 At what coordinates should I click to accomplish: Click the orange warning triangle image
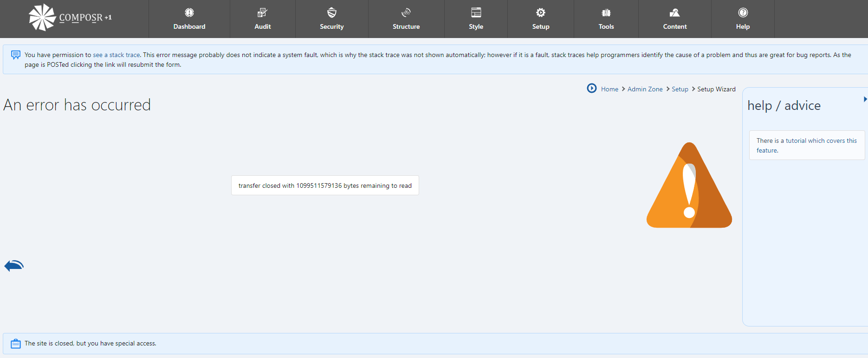tap(689, 188)
